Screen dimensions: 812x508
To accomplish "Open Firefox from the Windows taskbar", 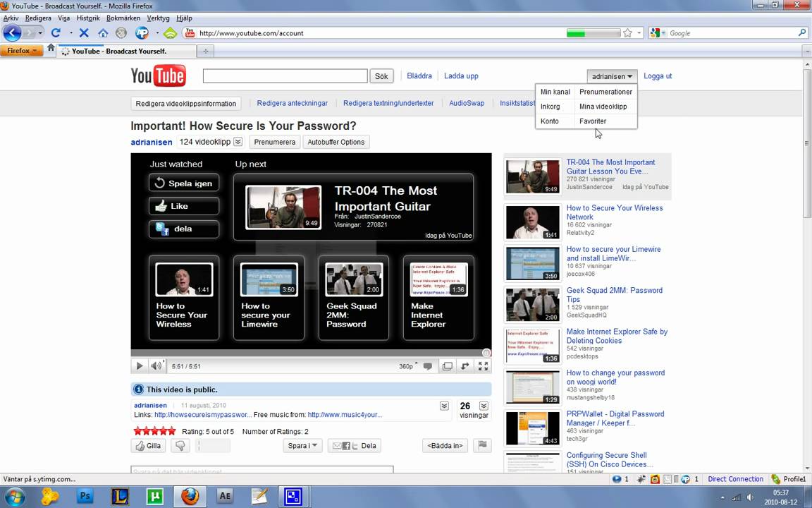I will pyautogui.click(x=190, y=496).
